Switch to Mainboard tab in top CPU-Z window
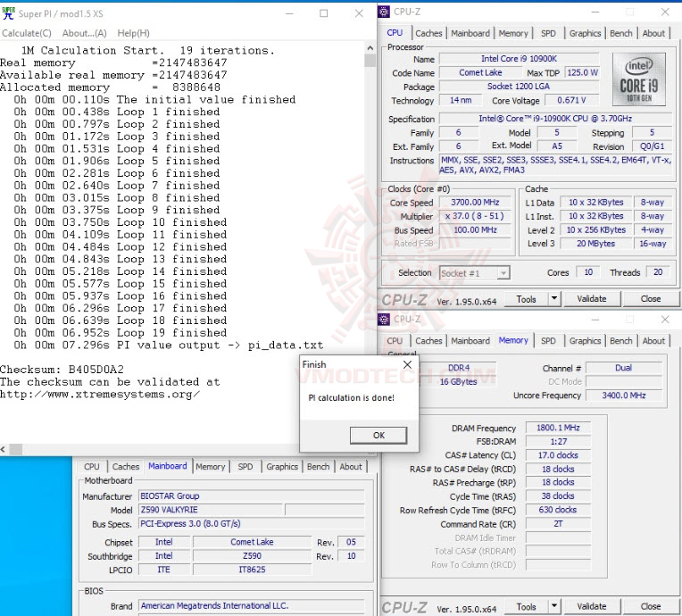The height and width of the screenshot is (616, 682). [x=470, y=33]
